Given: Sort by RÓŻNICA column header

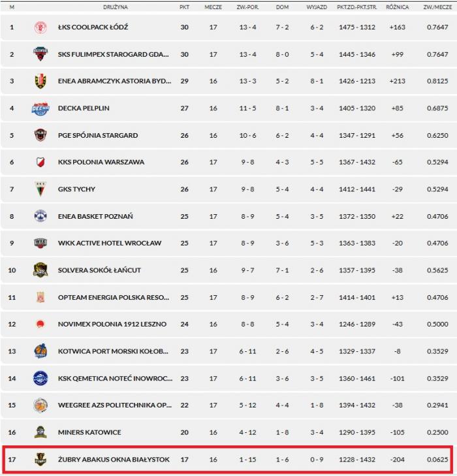Looking at the screenshot, I should pyautogui.click(x=398, y=7).
